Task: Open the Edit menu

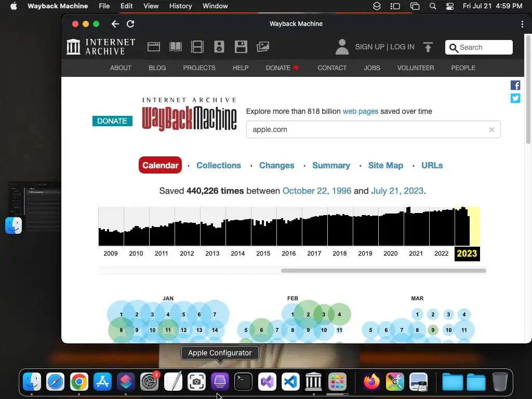Action: pos(127,6)
